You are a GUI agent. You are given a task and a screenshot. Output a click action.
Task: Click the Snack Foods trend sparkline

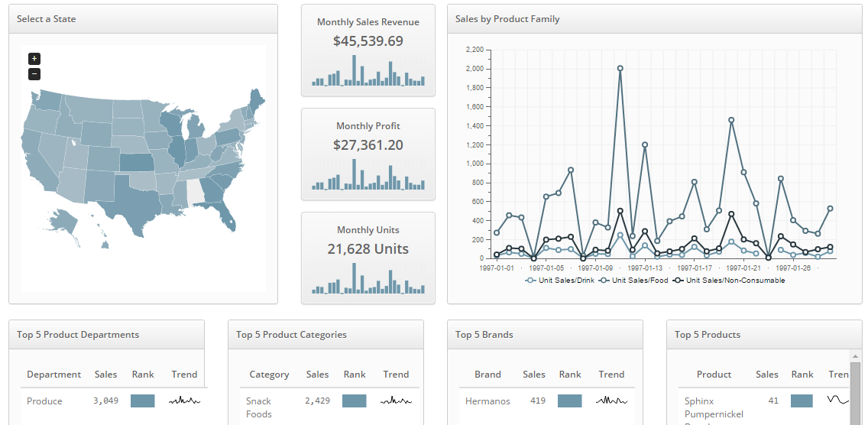click(397, 401)
